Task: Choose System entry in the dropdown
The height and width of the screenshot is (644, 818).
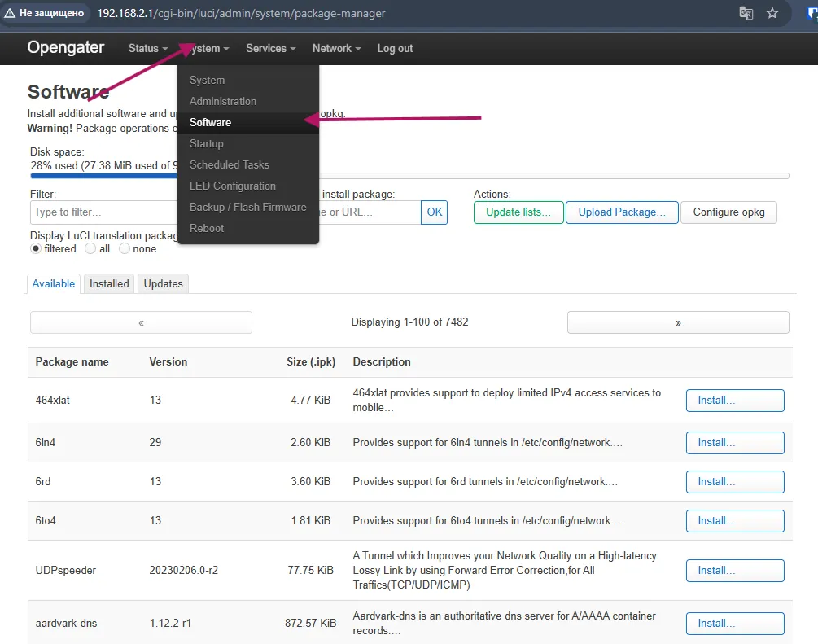Action: [207, 80]
